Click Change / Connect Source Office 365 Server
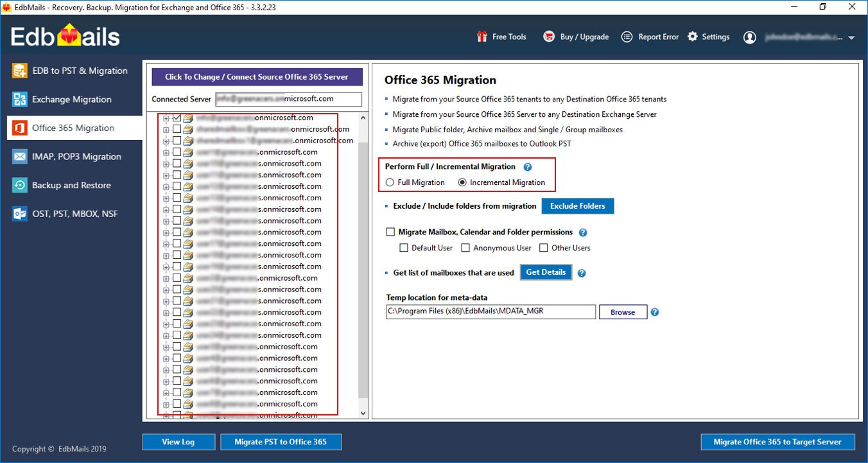This screenshot has height=463, width=868. 257,77
